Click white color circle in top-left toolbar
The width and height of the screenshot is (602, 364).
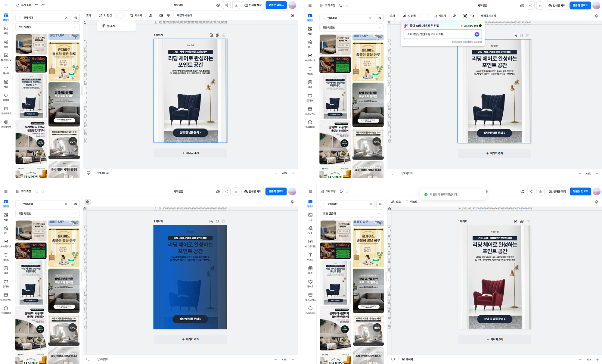point(120,15)
